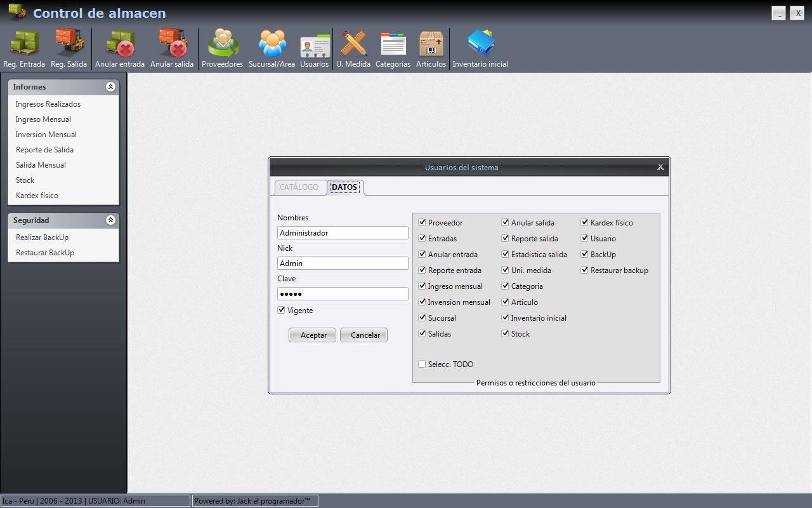Image resolution: width=812 pixels, height=508 pixels.
Task: Toggle Anular entrada permission checkbox
Action: coord(422,254)
